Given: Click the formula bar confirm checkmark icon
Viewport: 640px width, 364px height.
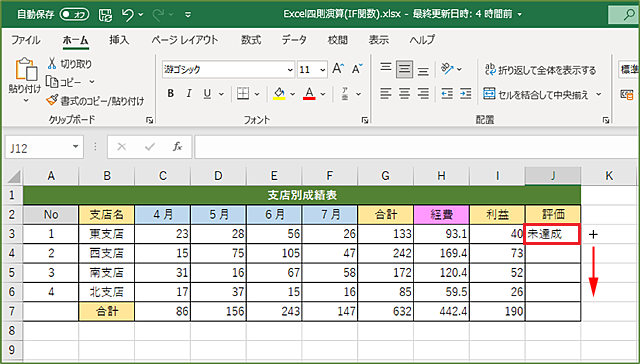Looking at the screenshot, I should coord(150,146).
